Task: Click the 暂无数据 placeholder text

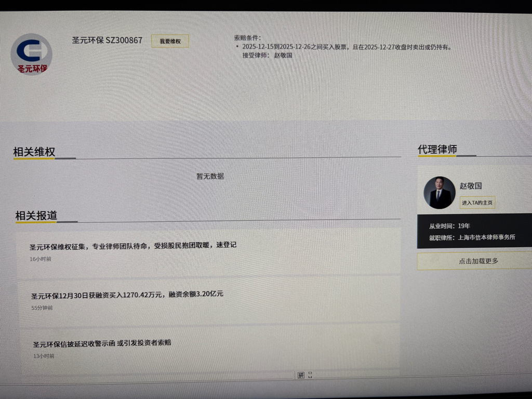Action: coord(210,176)
